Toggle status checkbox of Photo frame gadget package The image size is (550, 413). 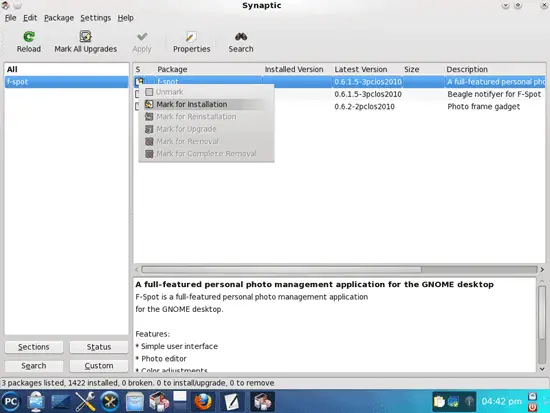click(137, 106)
